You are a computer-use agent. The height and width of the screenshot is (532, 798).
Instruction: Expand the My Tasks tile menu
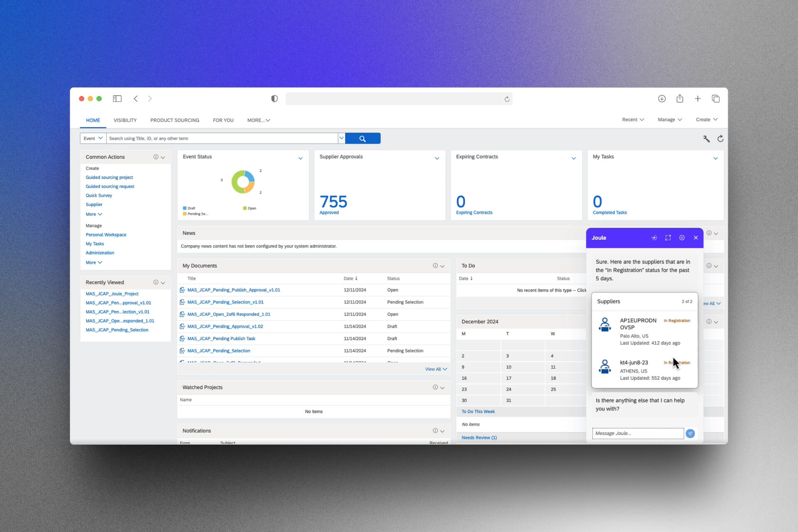[715, 158]
